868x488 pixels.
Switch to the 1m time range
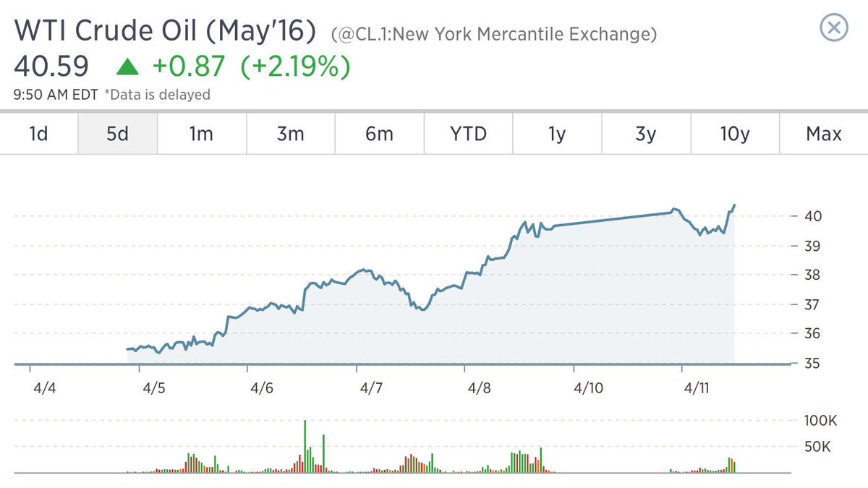(202, 134)
